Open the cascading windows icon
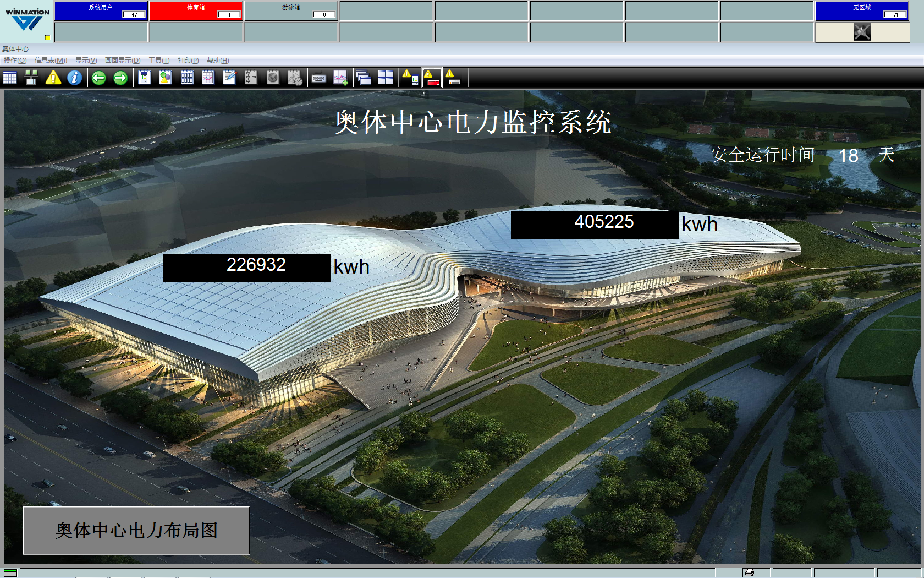 tap(363, 78)
